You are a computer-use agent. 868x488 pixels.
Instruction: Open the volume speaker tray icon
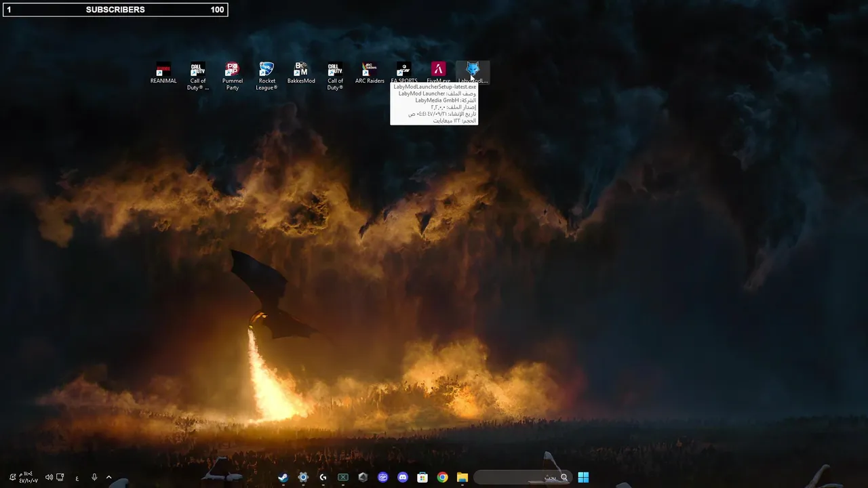pos(49,477)
